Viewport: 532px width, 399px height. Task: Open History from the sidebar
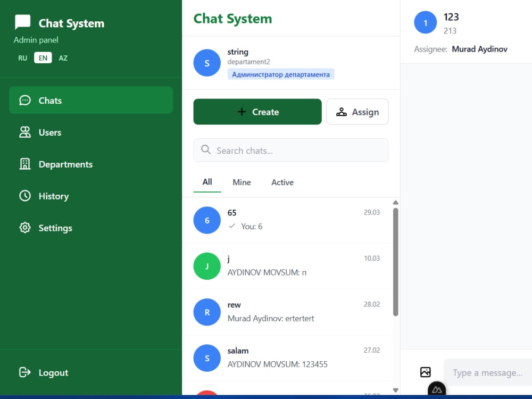click(91, 196)
